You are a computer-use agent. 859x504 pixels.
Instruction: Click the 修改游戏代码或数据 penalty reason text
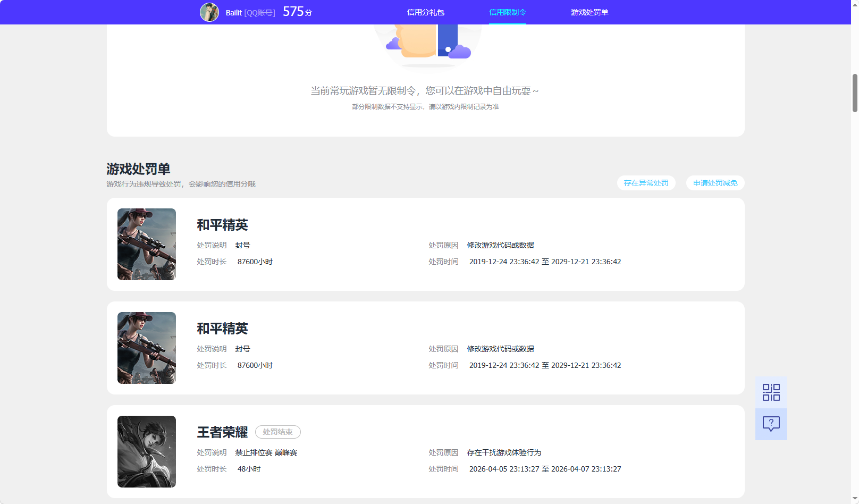pos(500,245)
